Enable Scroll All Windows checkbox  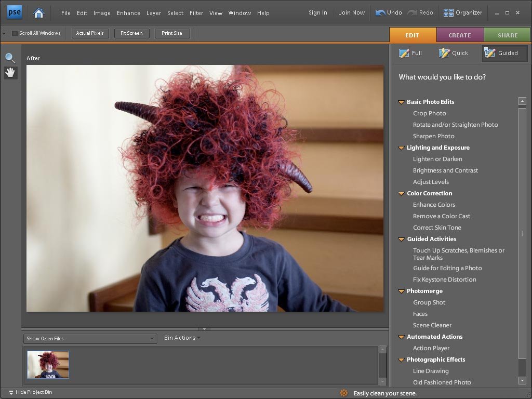pos(15,33)
